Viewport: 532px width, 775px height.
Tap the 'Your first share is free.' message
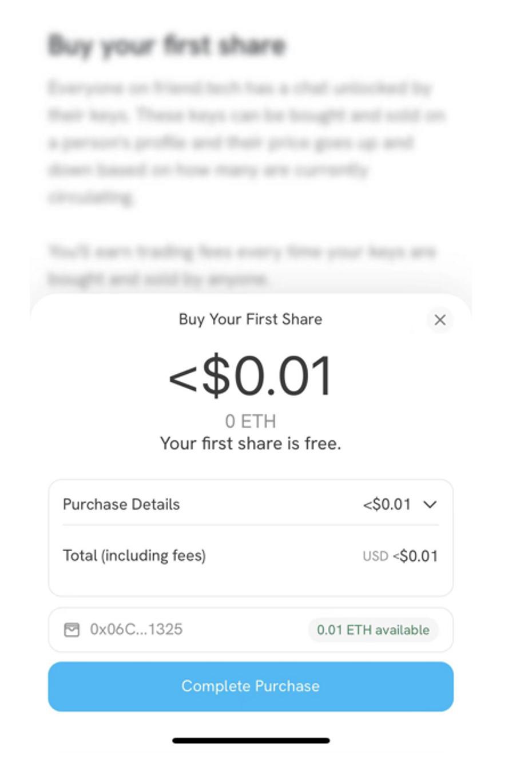coord(251,444)
